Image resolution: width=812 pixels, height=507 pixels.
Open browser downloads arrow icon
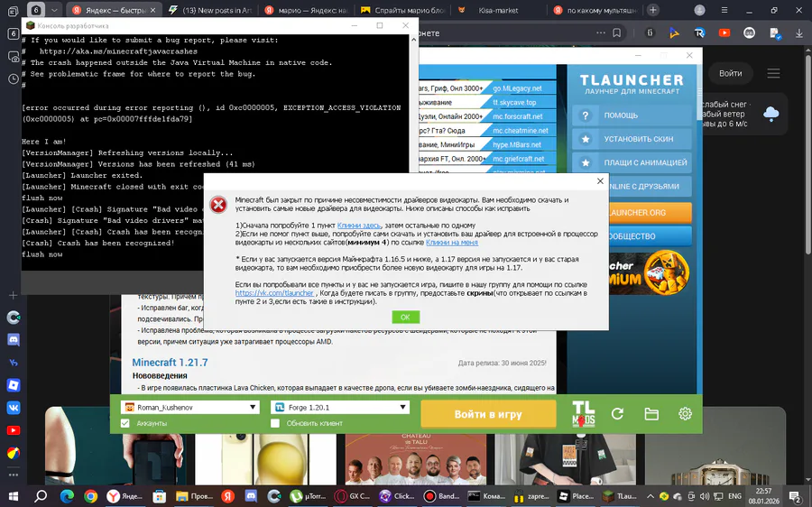[x=799, y=32]
